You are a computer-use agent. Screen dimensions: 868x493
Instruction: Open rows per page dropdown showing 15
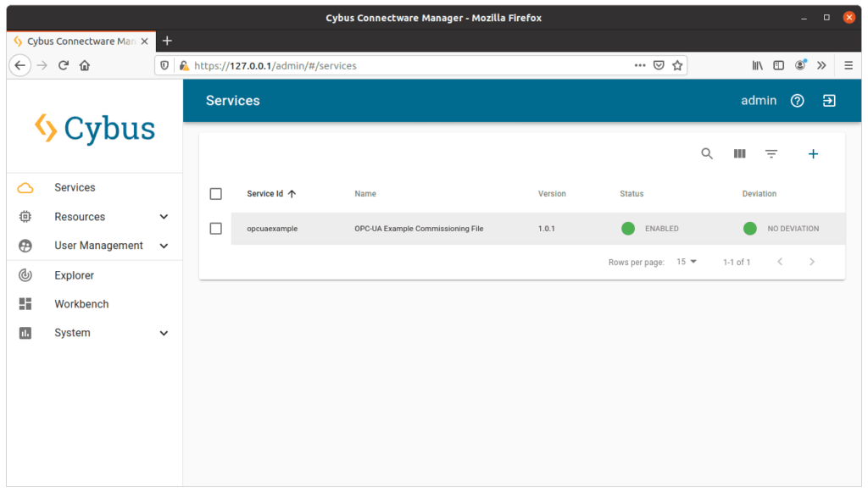tap(687, 262)
